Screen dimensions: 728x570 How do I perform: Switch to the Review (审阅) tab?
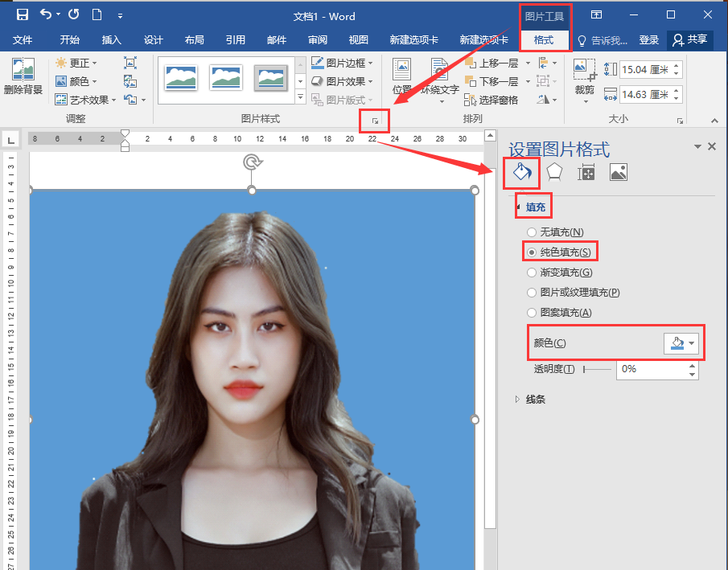coord(318,40)
